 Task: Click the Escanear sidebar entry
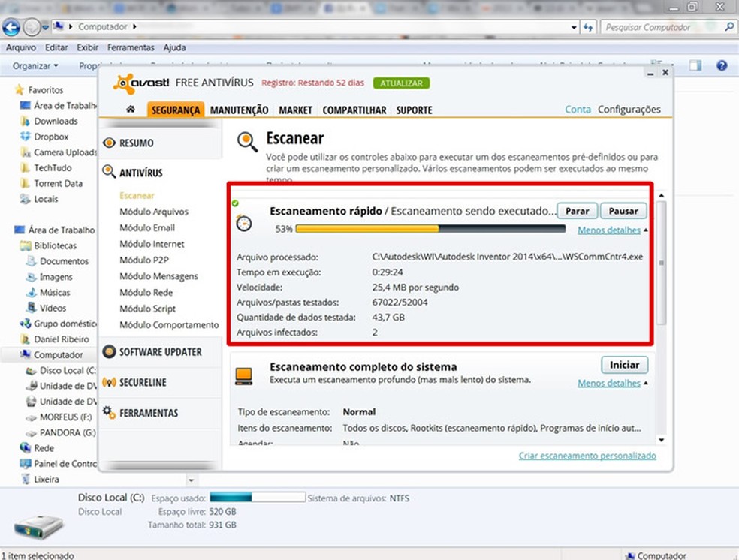(137, 195)
